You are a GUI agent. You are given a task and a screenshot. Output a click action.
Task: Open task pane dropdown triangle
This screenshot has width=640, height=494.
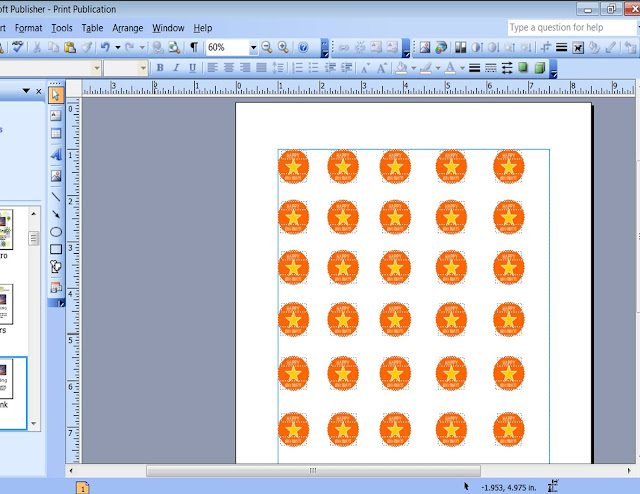26,91
